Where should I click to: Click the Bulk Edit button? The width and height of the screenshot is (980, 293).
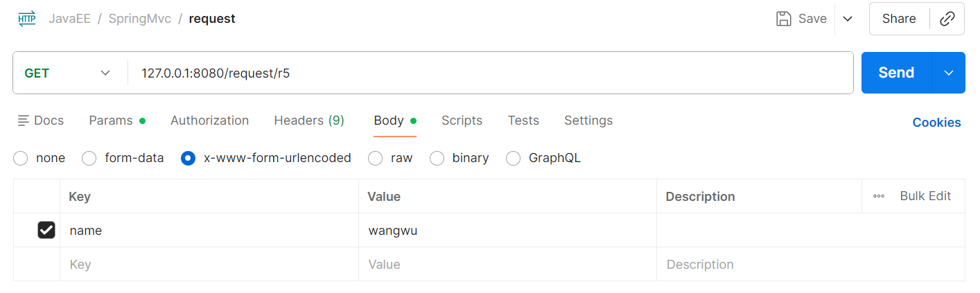pyautogui.click(x=925, y=196)
